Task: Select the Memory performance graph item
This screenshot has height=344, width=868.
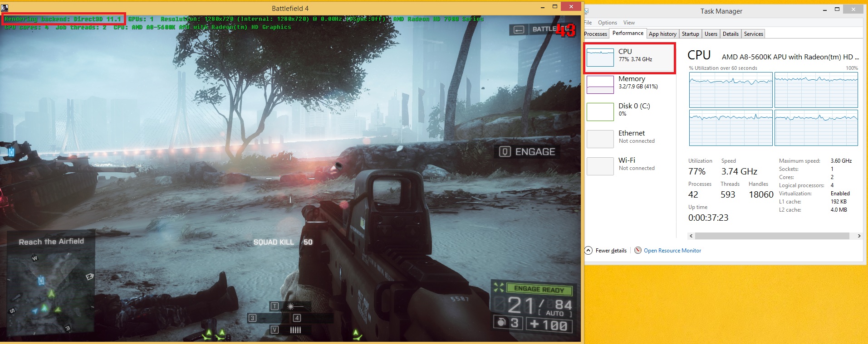Action: (629, 84)
